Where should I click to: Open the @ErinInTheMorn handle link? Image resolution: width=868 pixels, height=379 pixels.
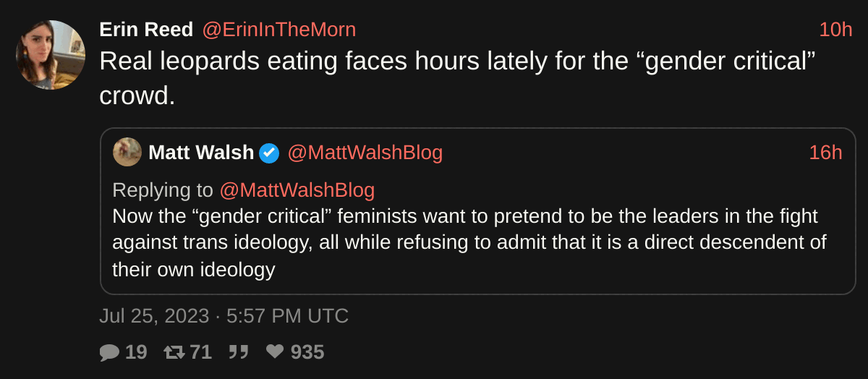278,30
